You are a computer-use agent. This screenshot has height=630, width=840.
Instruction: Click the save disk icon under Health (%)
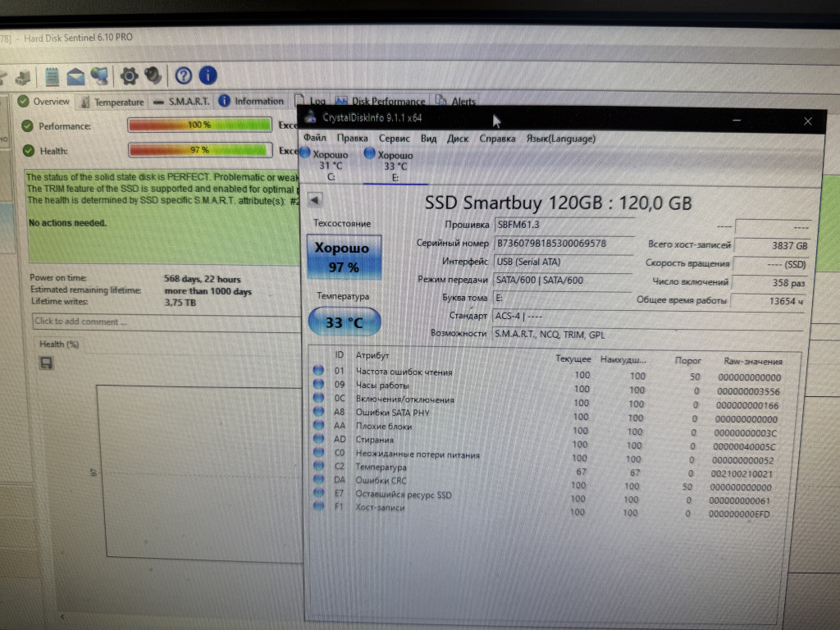[47, 363]
